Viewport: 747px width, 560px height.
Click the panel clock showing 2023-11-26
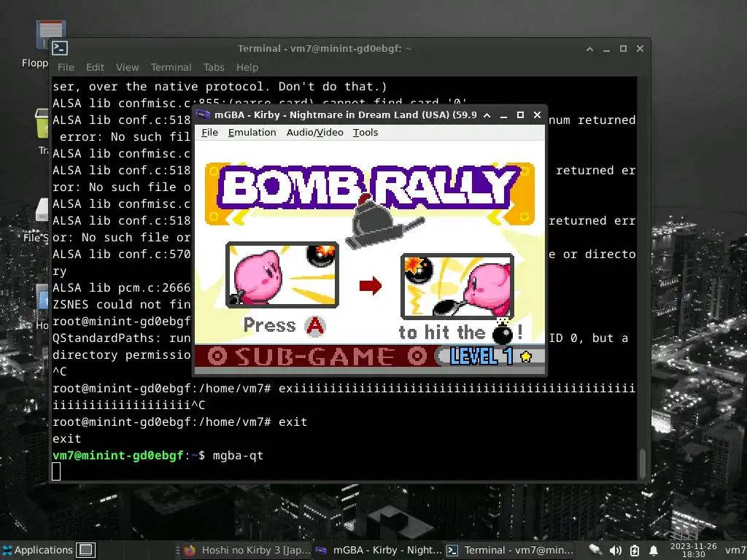pos(693,550)
